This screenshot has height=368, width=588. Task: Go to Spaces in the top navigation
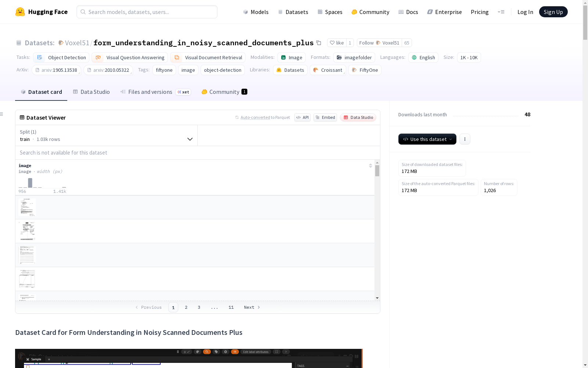point(330,12)
